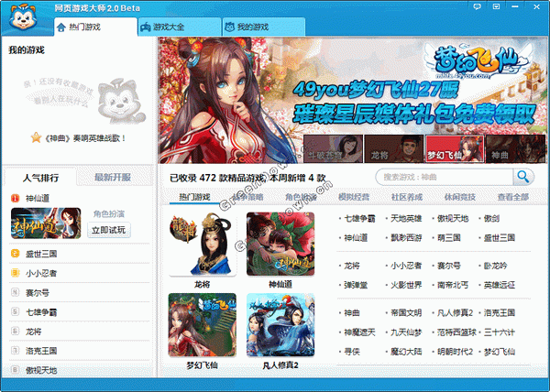The width and height of the screenshot is (550, 392).
Task: Click rank 1 badge next to 神仙道
Action: point(15,198)
